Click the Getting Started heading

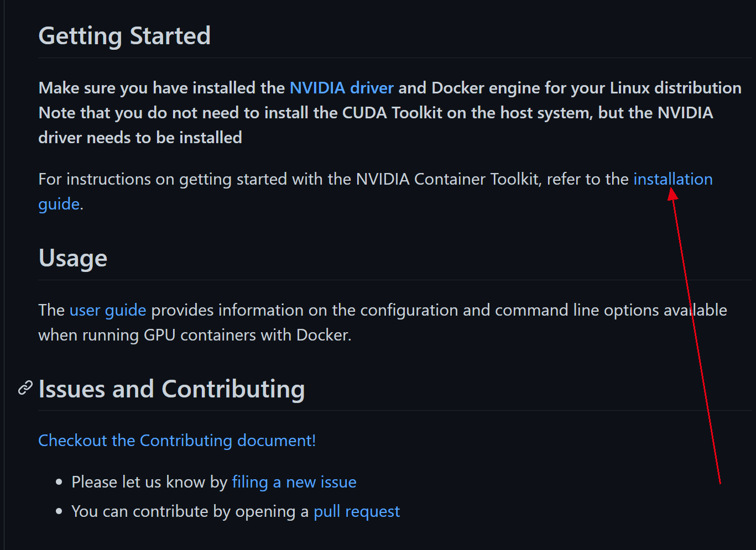[x=124, y=35]
